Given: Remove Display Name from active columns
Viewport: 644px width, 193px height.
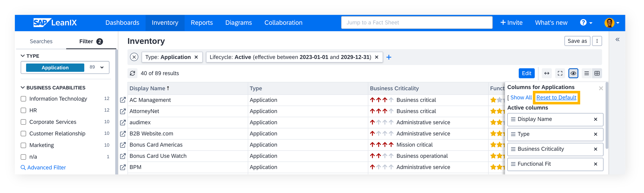Looking at the screenshot, I should (595, 119).
